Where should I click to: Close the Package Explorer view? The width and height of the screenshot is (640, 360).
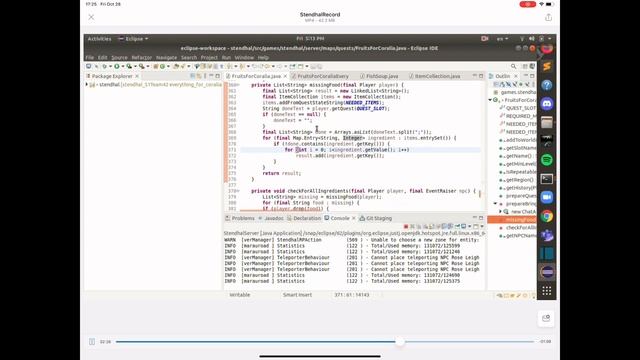tap(137, 76)
